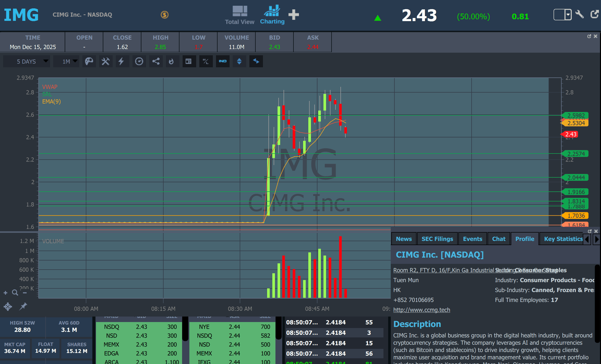Viewport: 601px width, 364px height.
Task: Click the crosshair tool below the chart
Action: (x=8, y=306)
